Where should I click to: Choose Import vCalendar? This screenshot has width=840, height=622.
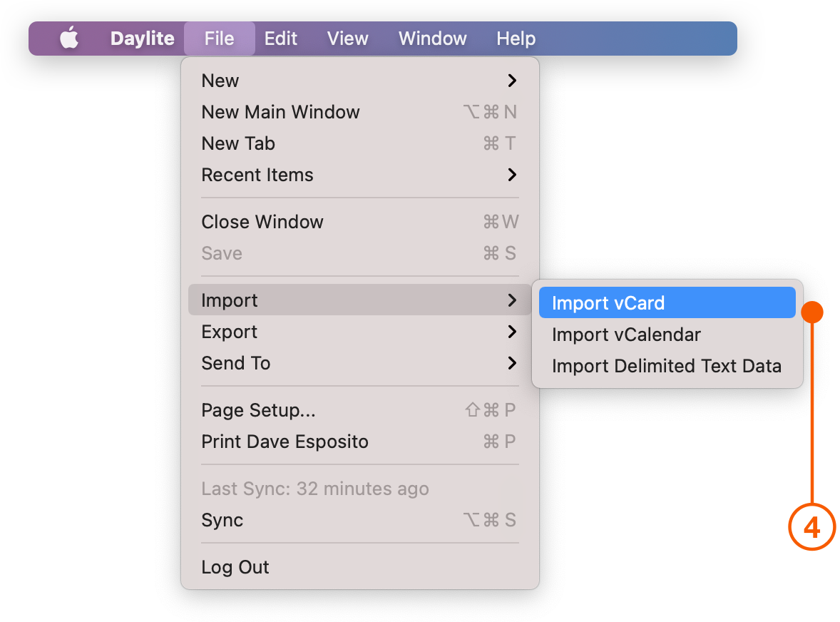click(667, 335)
